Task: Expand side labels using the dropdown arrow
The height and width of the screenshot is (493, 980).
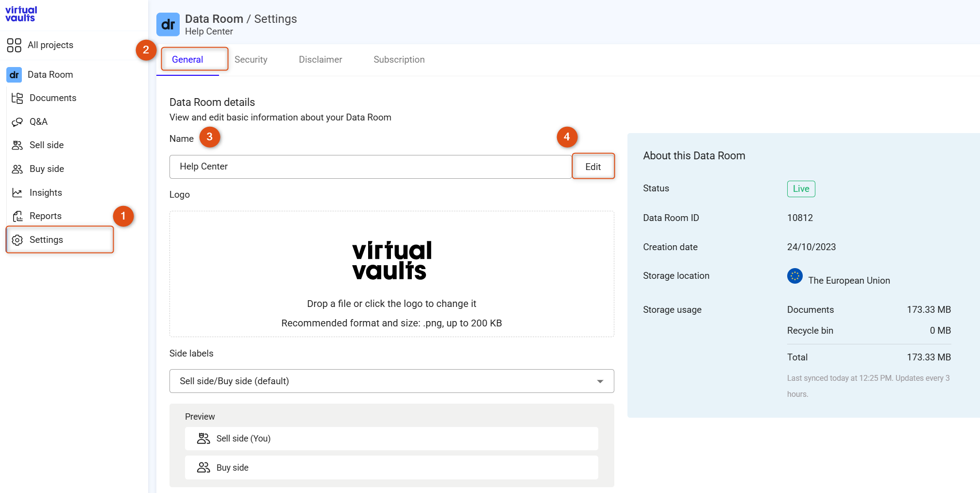Action: click(600, 381)
